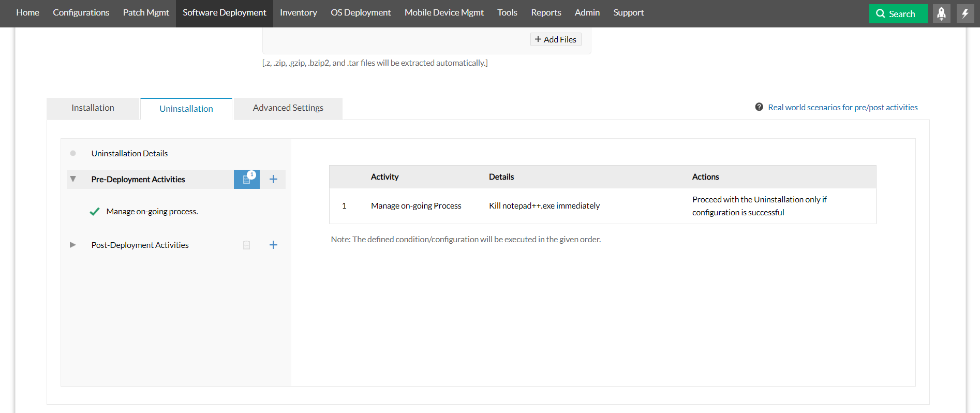The height and width of the screenshot is (413, 980).
Task: Open the Advanced Settings tab
Action: [288, 108]
